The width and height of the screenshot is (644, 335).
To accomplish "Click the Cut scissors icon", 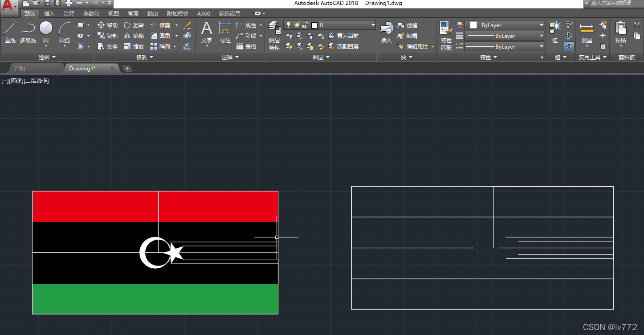I will pyautogui.click(x=637, y=25).
